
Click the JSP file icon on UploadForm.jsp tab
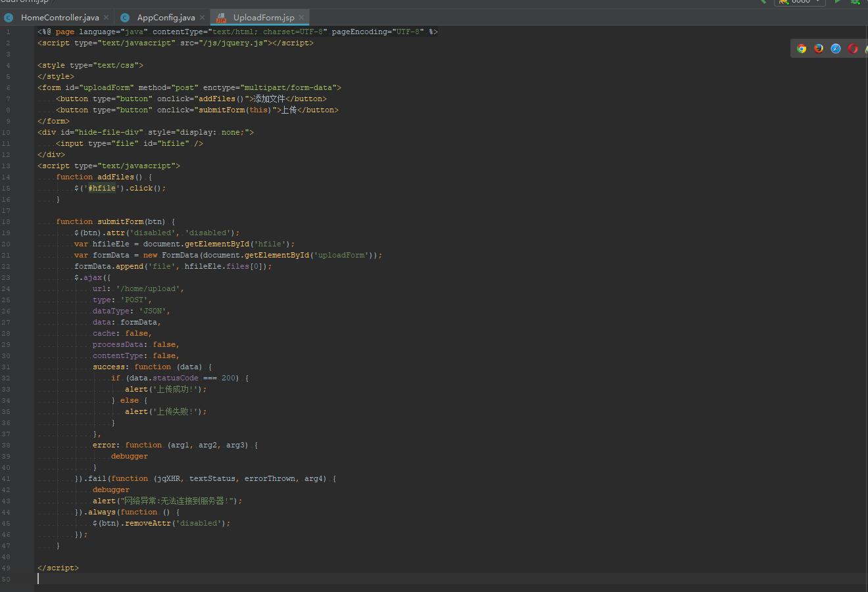221,18
